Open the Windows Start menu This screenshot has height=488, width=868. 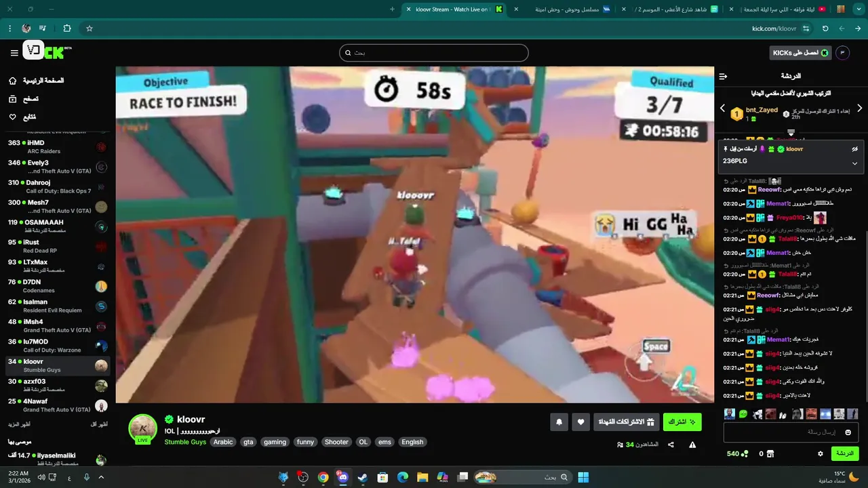[x=583, y=477]
